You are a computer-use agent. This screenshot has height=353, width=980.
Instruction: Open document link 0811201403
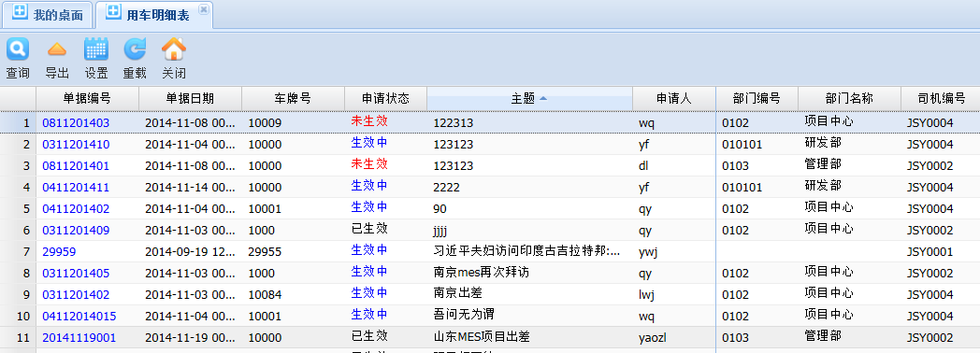(76, 123)
